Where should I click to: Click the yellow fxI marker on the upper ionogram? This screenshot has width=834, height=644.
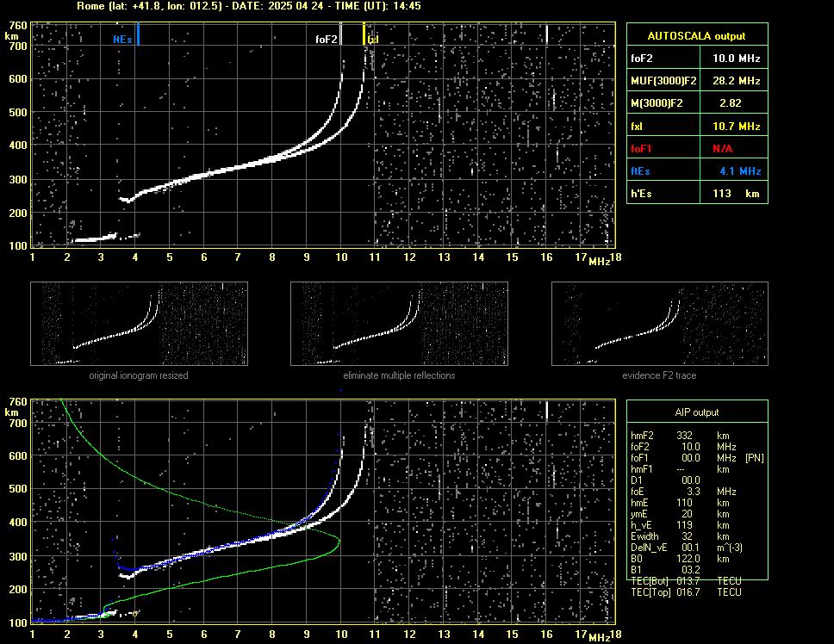coord(364,34)
